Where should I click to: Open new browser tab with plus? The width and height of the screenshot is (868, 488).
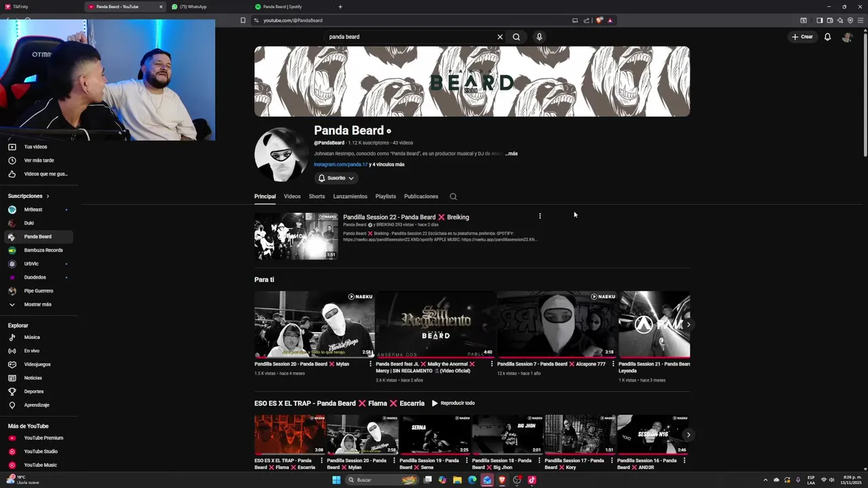340,7
